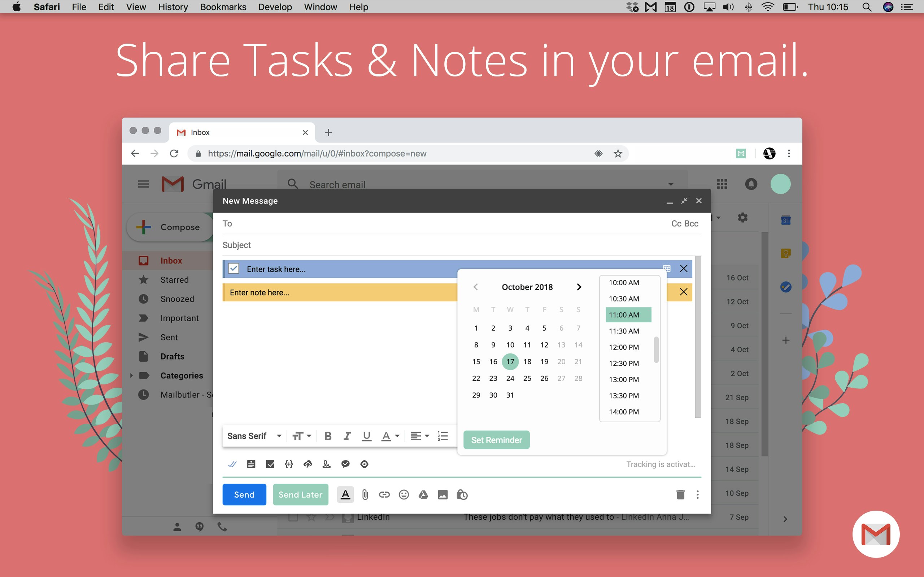Select 11:00 AM in the time list

(x=628, y=314)
